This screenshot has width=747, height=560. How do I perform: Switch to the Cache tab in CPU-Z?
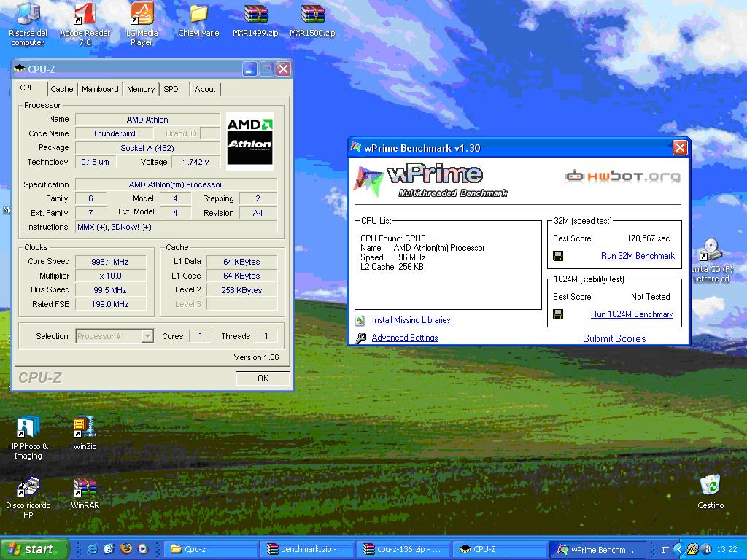[62, 89]
